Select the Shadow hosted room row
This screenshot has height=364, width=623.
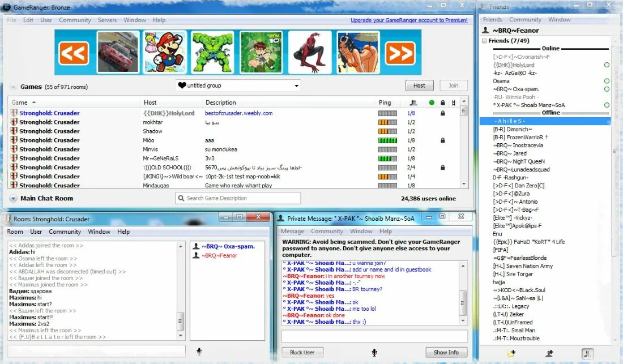click(x=234, y=131)
